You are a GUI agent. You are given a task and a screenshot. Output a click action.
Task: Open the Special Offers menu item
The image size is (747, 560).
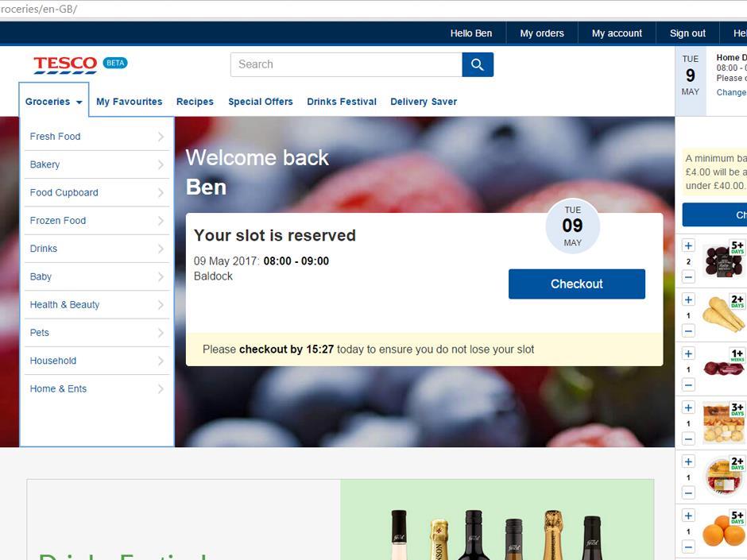pyautogui.click(x=260, y=102)
